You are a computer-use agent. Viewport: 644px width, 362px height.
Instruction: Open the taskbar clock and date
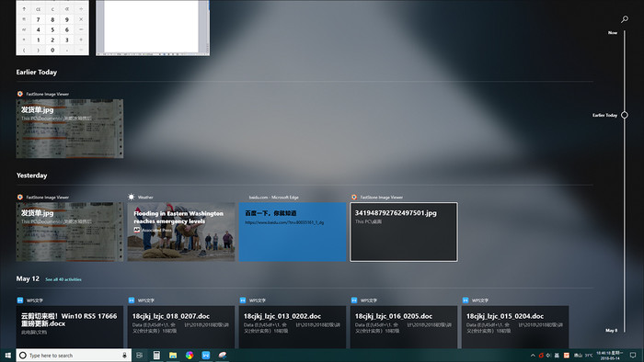click(x=609, y=355)
